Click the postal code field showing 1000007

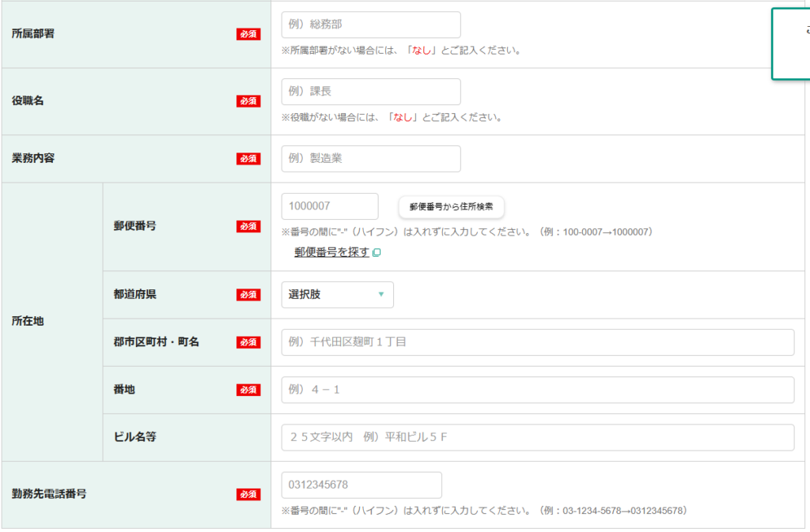(x=330, y=206)
